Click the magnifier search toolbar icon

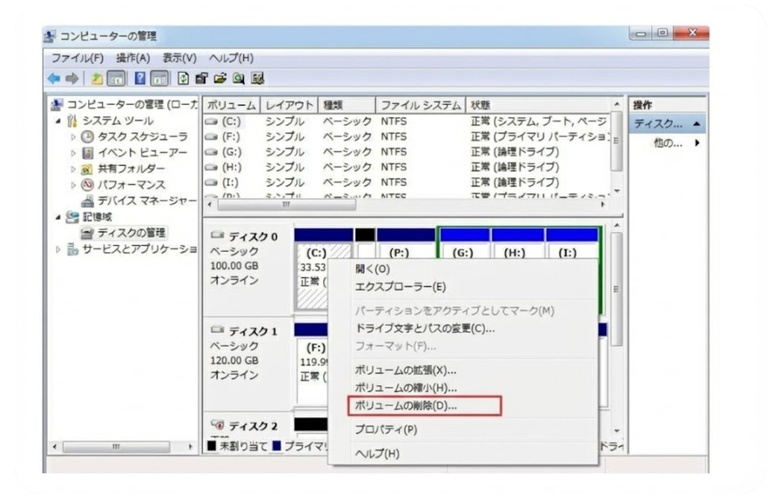pos(239,79)
